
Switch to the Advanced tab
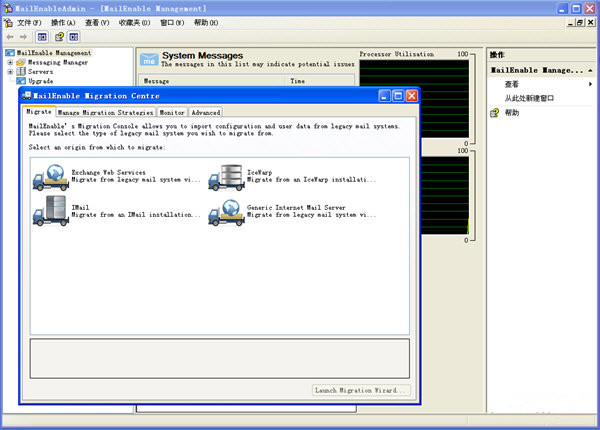point(206,112)
